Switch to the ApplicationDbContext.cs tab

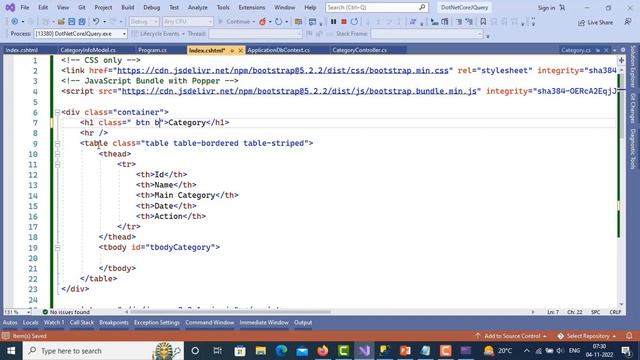point(279,50)
